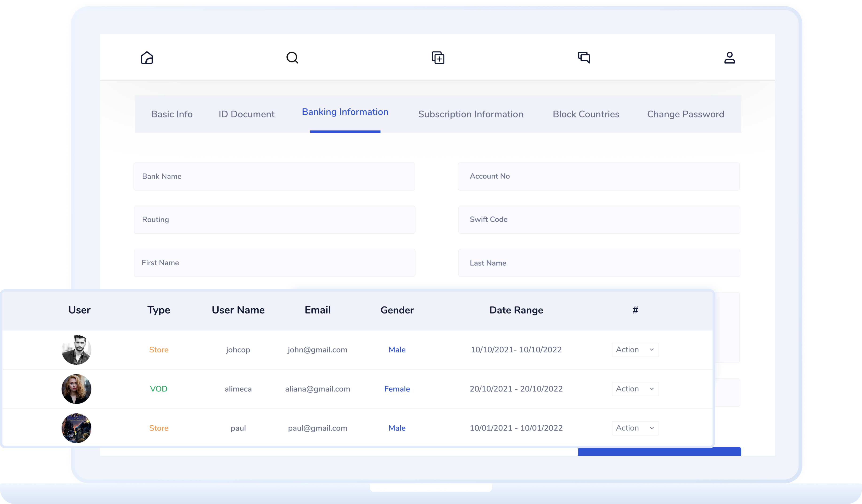
Task: Expand the Action dropdown for alimeca
Action: pyautogui.click(x=635, y=389)
